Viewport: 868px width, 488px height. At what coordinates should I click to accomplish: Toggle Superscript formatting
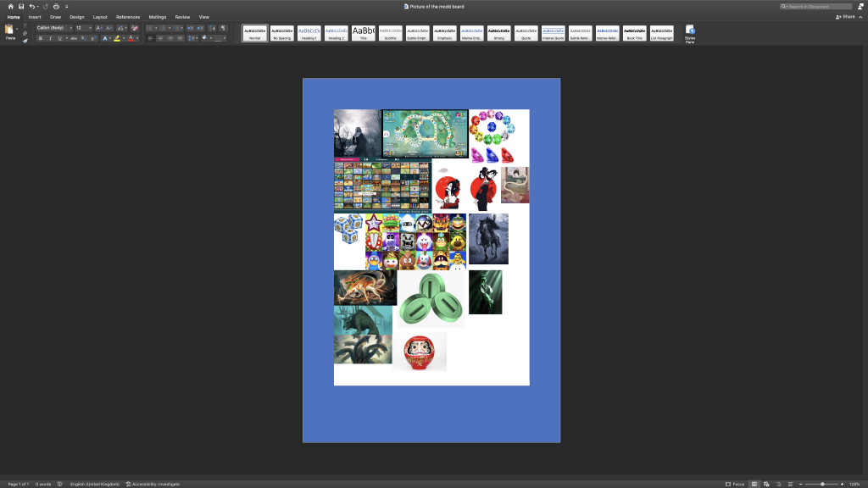[93, 38]
